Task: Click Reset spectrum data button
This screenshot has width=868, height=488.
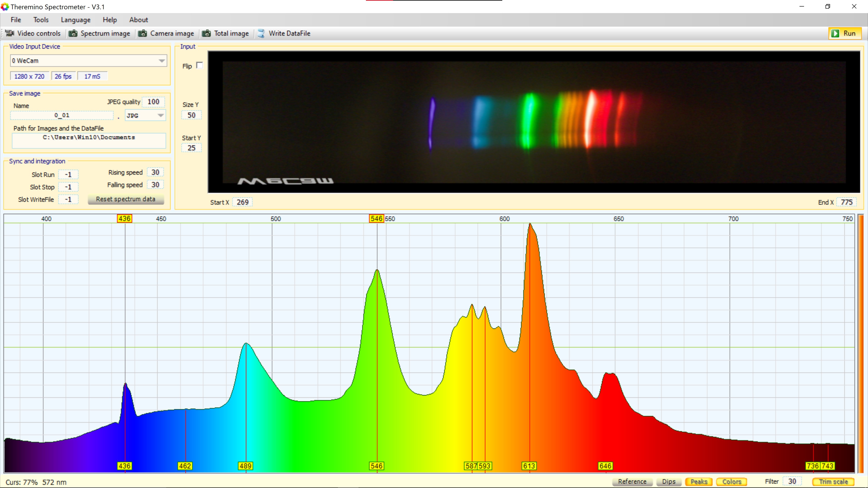Action: click(126, 199)
